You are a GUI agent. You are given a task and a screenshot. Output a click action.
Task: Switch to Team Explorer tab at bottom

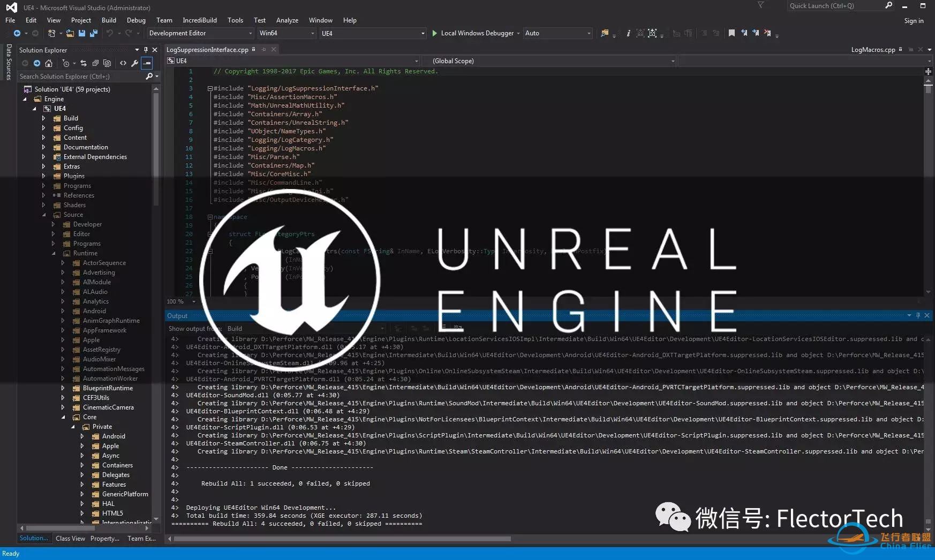141,539
